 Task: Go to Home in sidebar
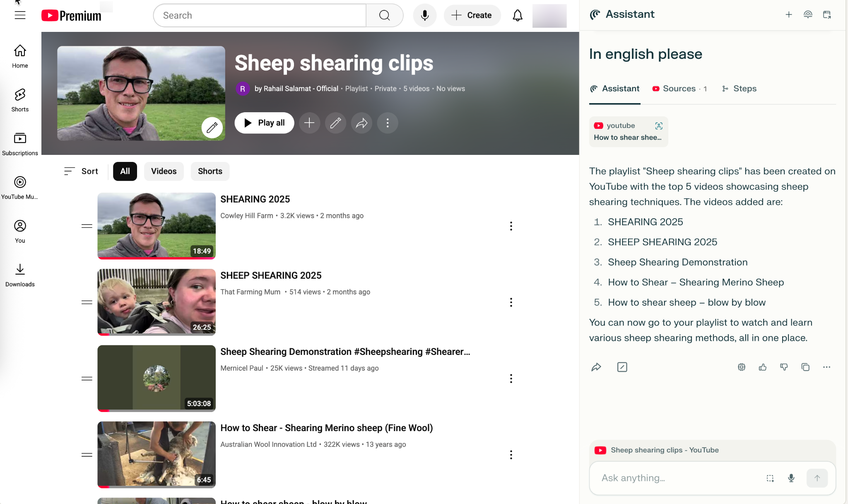tap(20, 57)
